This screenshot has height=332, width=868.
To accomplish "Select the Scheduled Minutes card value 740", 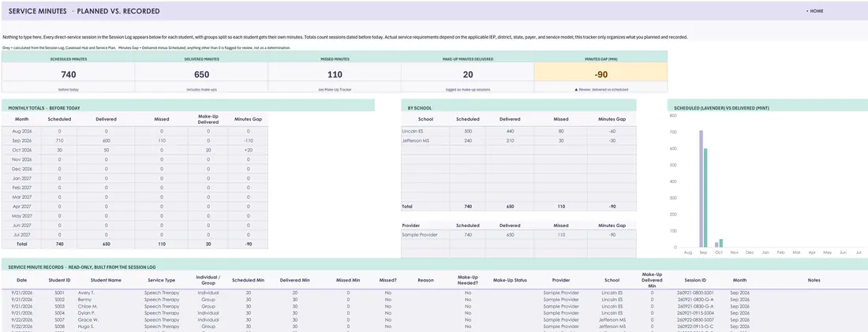I will coord(68,74).
